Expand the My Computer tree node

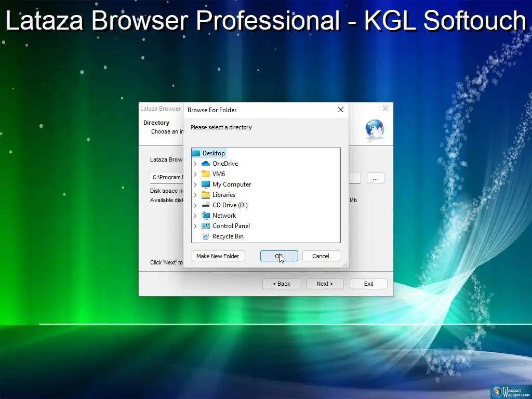click(x=195, y=184)
